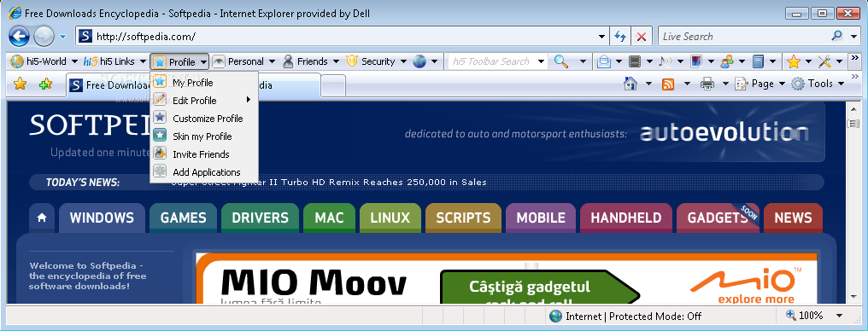Viewport: 868px width, 331px height.
Task: Choose Skin my Profile menu entry
Action: (204, 136)
